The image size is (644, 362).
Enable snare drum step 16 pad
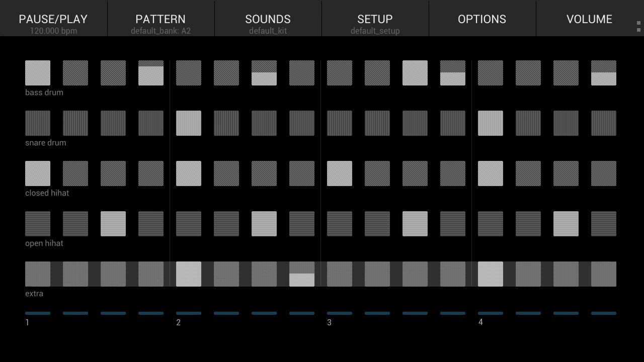(604, 123)
